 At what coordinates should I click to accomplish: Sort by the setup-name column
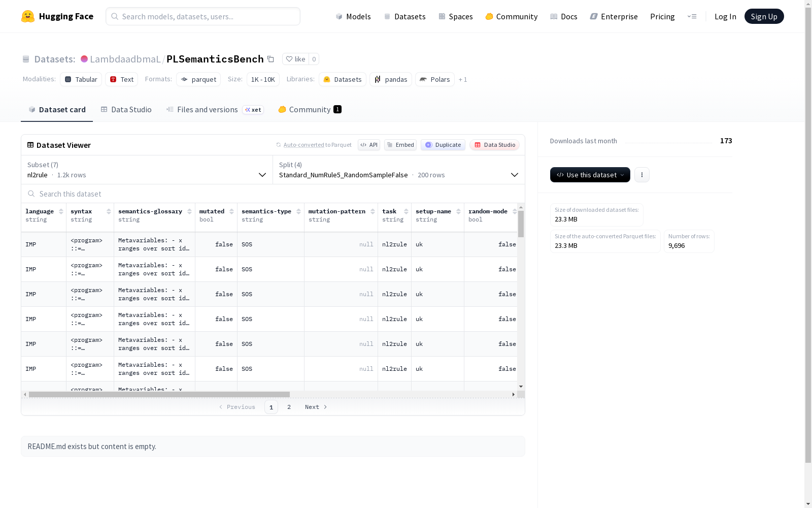point(458,211)
